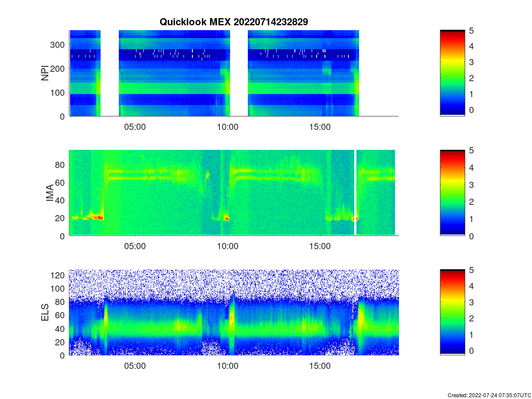Click the '5' label on ELS color bar
Viewport: 532px width, 399px height.
coord(471,270)
